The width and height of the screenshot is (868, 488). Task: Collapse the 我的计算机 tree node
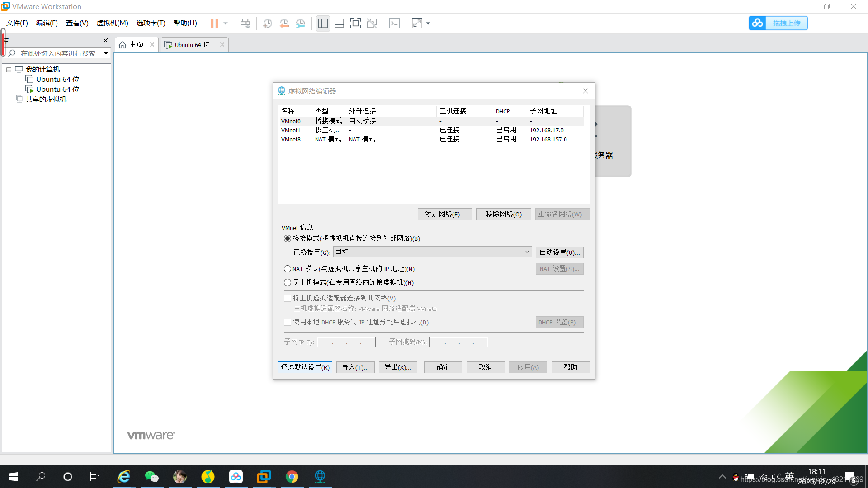(x=8, y=69)
